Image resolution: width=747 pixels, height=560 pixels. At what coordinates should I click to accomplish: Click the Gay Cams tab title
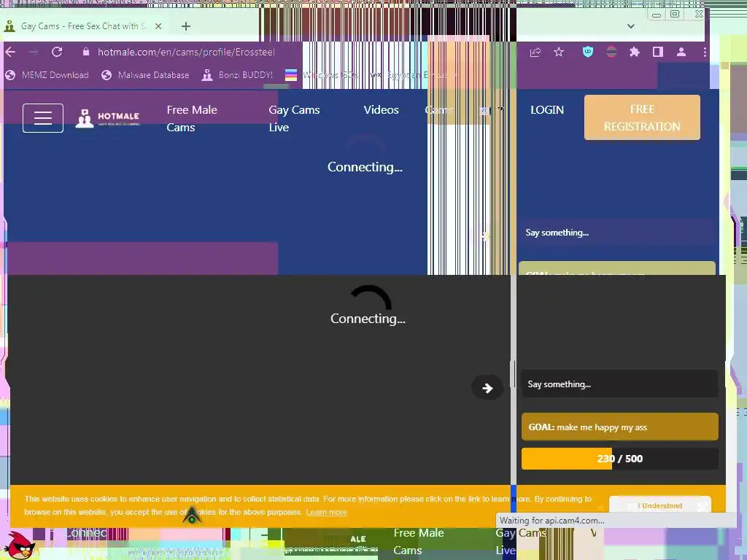click(x=83, y=26)
